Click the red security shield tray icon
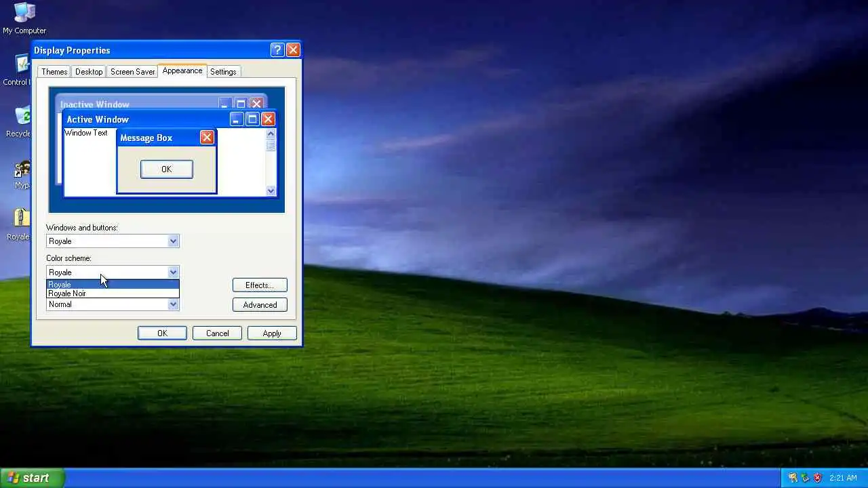 point(817,478)
